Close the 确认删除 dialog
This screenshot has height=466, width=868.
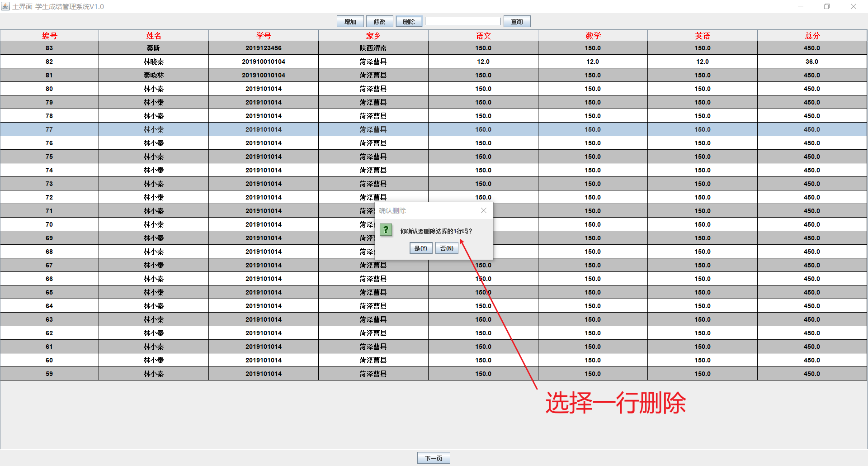pyautogui.click(x=483, y=210)
